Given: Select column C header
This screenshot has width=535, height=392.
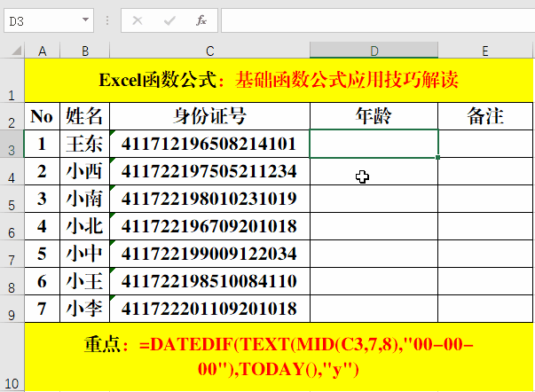Looking at the screenshot, I should [210, 51].
